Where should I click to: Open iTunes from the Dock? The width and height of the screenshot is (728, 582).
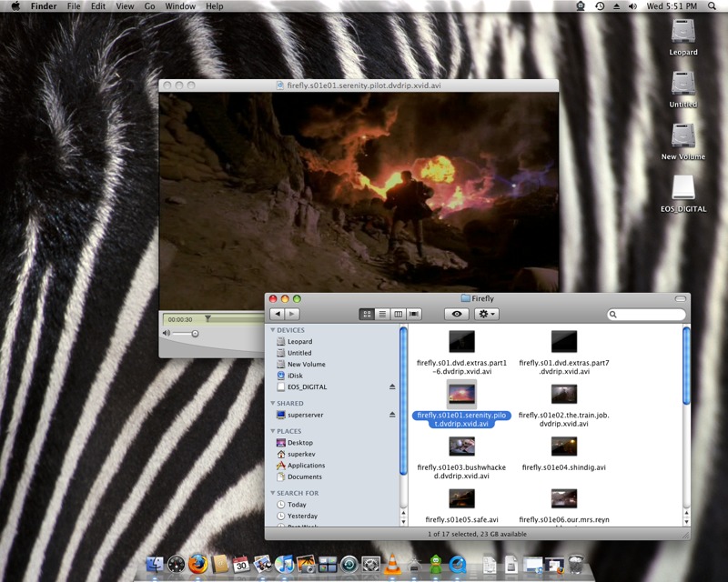pyautogui.click(x=284, y=564)
